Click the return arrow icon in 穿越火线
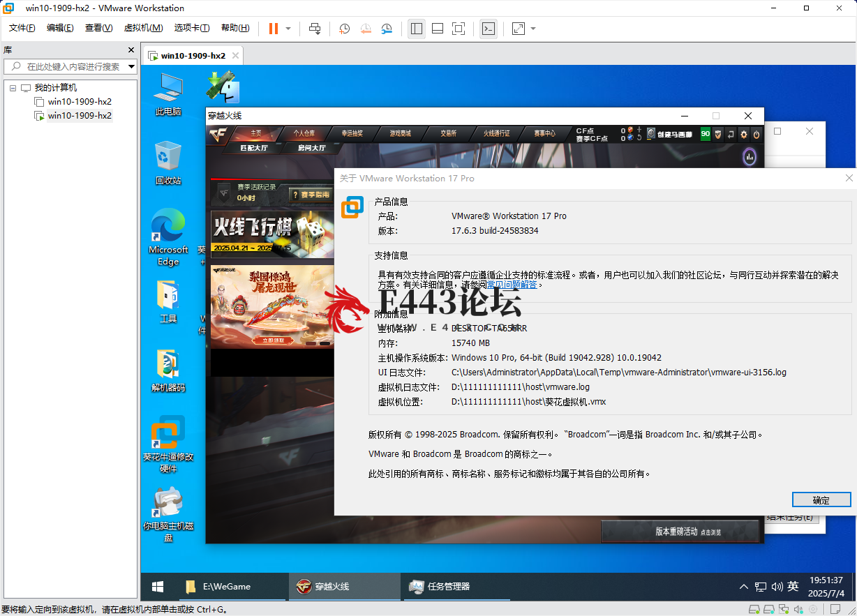857x616 pixels. 731,134
